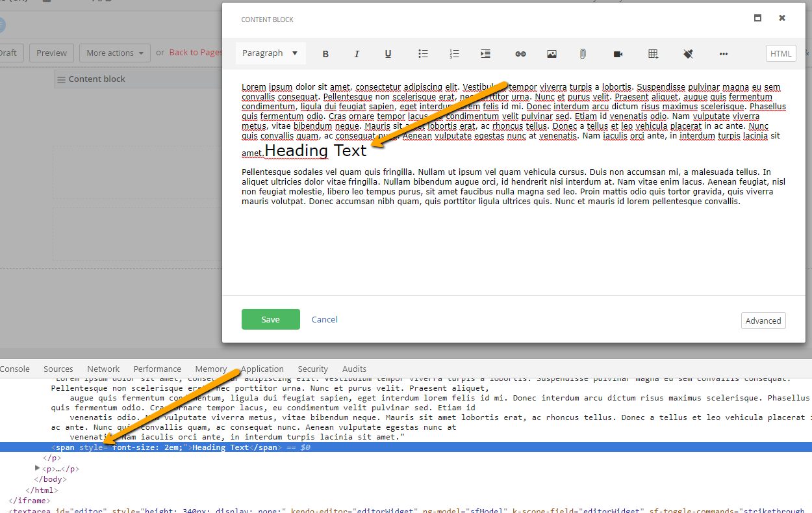Close the Content Block dialog
Viewport: 812px width, 513px height.
click(782, 18)
